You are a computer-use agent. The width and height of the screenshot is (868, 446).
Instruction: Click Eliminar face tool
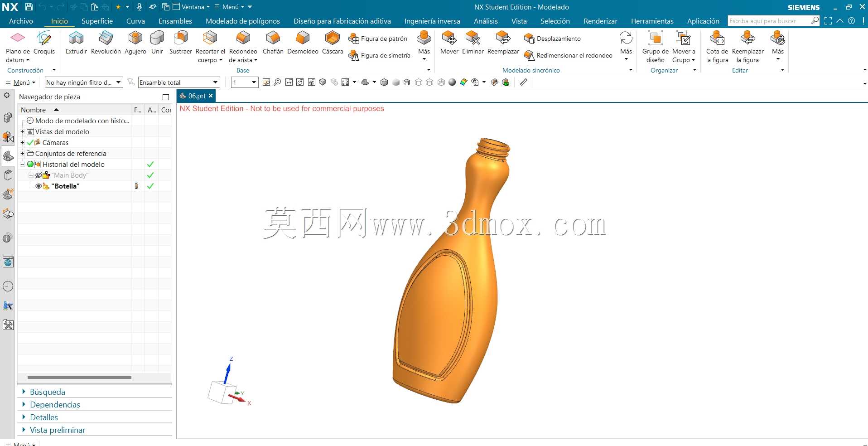(473, 43)
